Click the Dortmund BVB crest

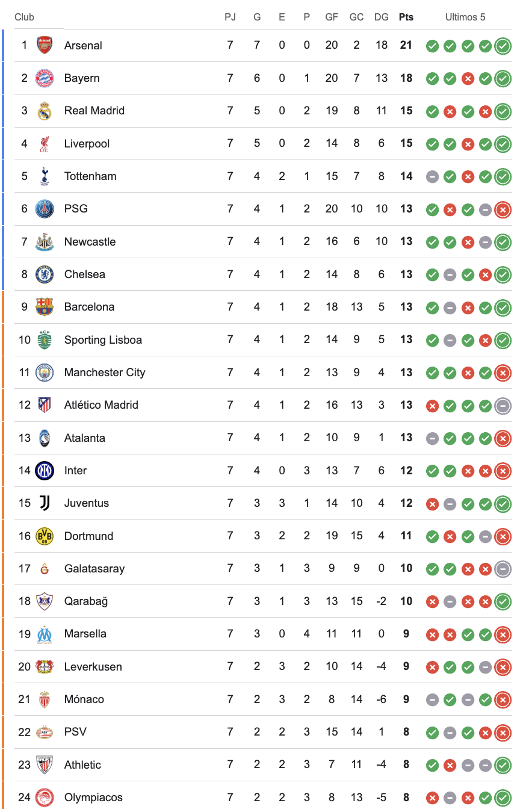(x=45, y=536)
